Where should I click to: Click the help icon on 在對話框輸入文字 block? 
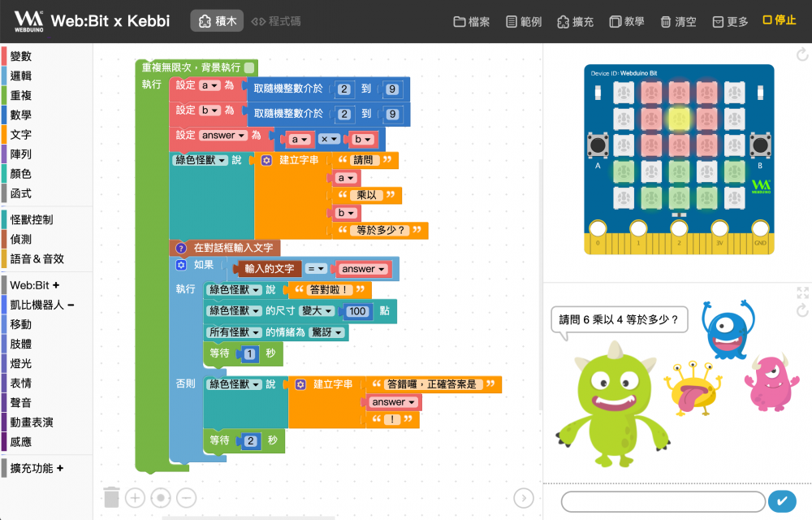[x=181, y=247]
